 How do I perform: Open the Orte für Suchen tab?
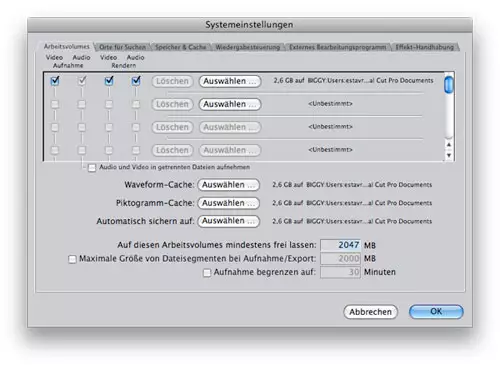(122, 47)
